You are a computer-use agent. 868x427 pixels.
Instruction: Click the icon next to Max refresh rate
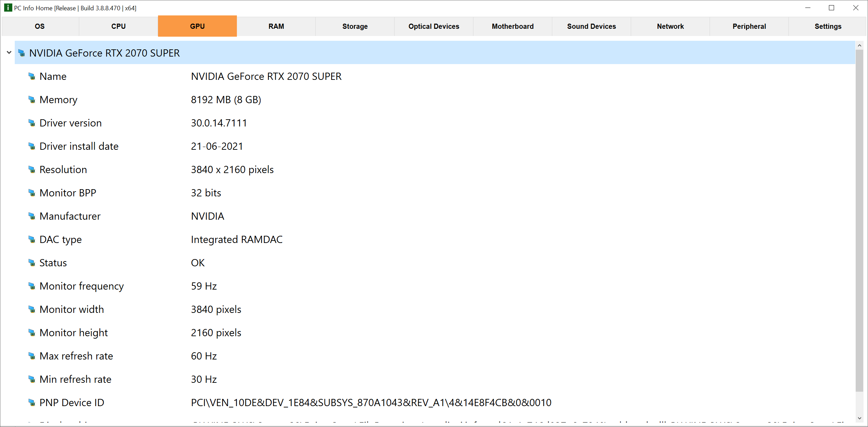click(32, 356)
